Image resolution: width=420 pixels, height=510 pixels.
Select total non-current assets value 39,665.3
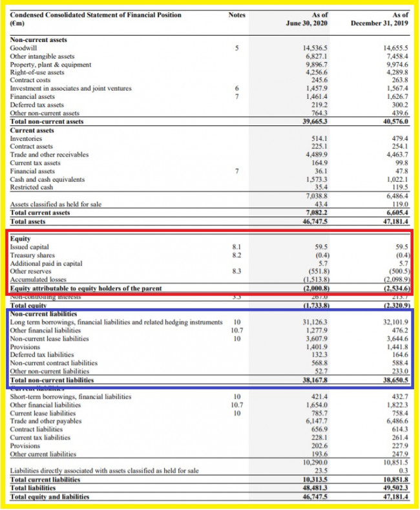315,122
